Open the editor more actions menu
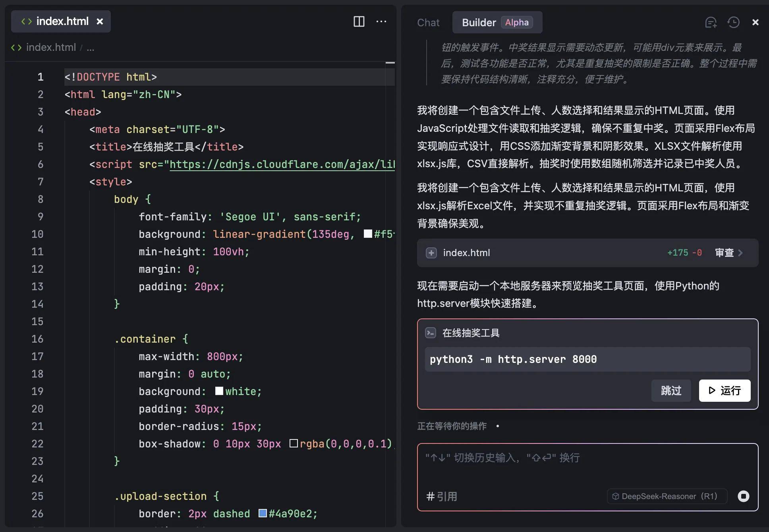The image size is (769, 532). pos(381,22)
